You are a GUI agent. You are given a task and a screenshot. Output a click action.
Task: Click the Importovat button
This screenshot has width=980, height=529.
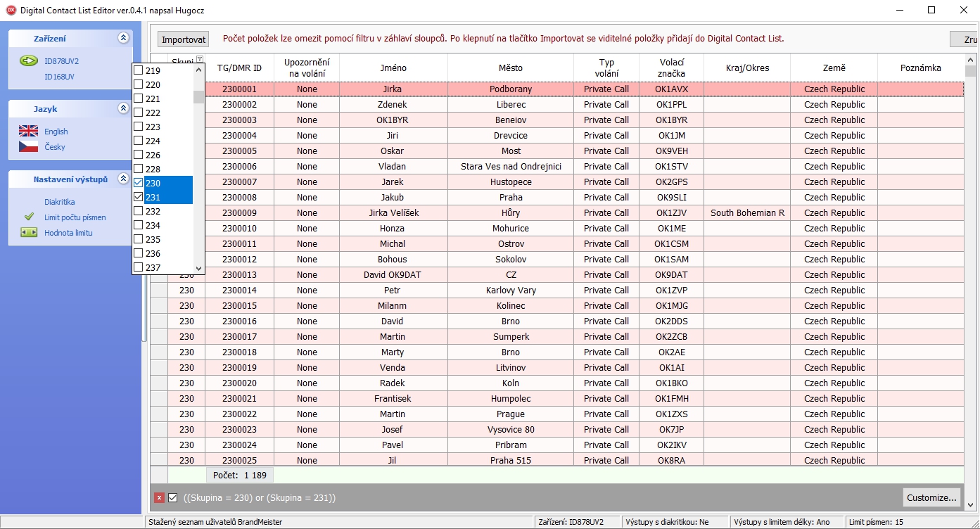pyautogui.click(x=183, y=39)
